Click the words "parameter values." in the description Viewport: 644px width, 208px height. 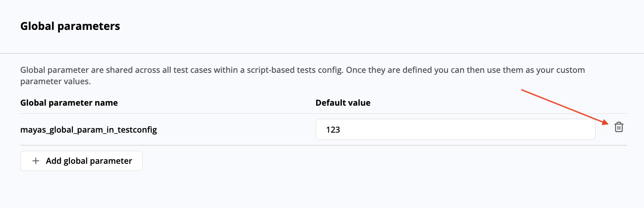(56, 82)
